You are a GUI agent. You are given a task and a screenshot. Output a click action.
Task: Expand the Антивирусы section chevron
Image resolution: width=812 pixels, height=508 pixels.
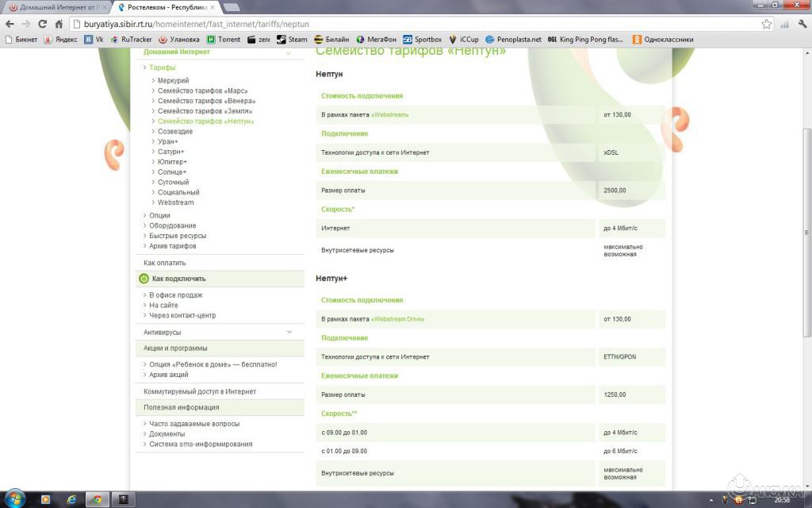[x=289, y=333]
